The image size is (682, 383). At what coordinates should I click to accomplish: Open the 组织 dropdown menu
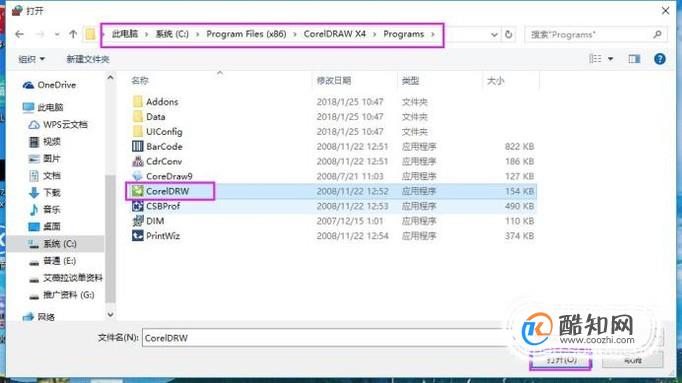coord(31,59)
